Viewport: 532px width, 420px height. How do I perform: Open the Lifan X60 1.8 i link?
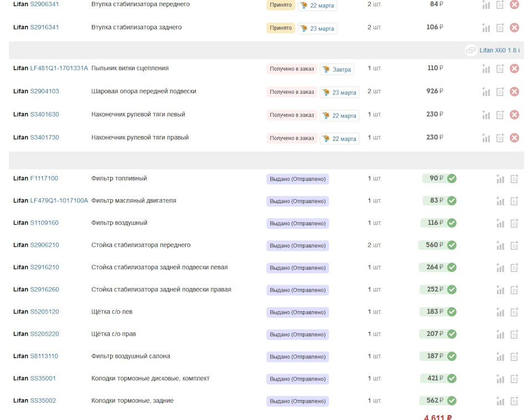499,50
